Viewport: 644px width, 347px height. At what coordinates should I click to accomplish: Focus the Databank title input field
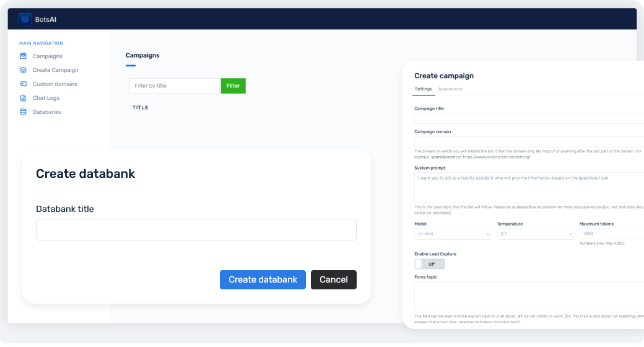click(x=196, y=229)
